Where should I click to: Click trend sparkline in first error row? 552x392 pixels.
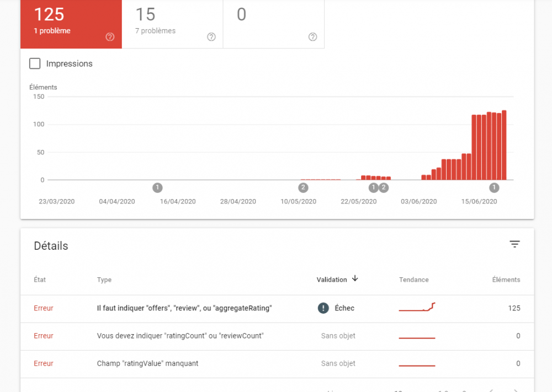click(417, 307)
